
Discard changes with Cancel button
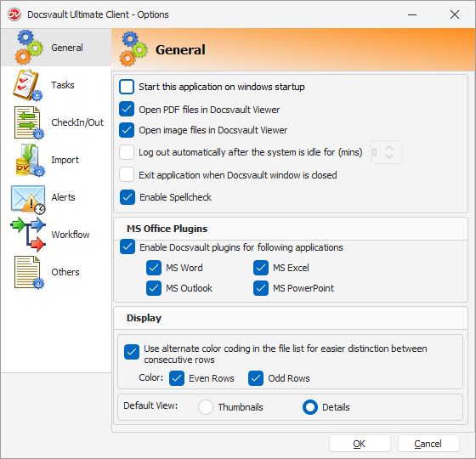pos(428,444)
